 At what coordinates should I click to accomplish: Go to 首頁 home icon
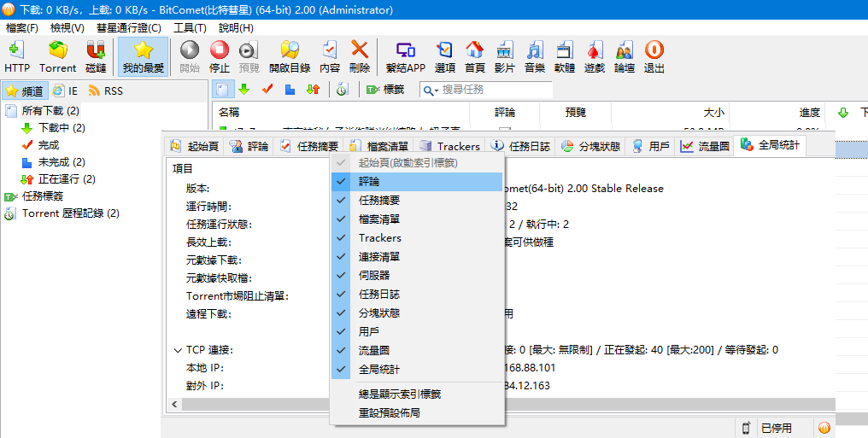(x=474, y=56)
